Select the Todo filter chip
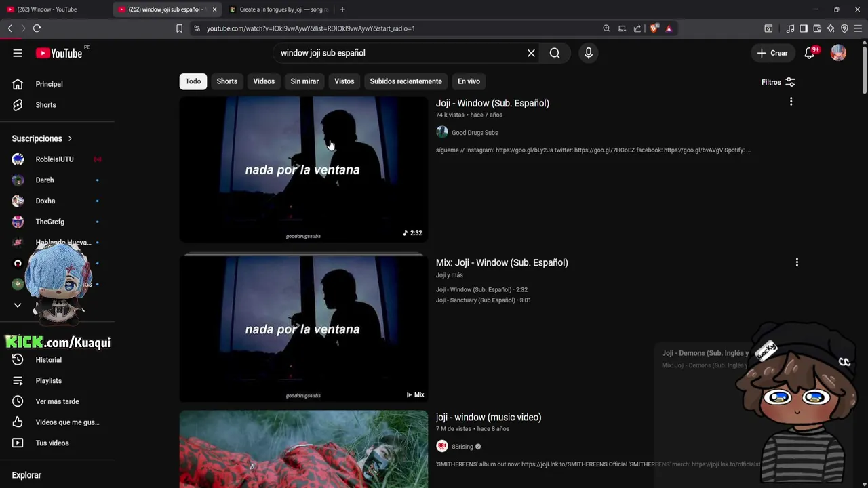This screenshot has height=488, width=868. coord(193,81)
